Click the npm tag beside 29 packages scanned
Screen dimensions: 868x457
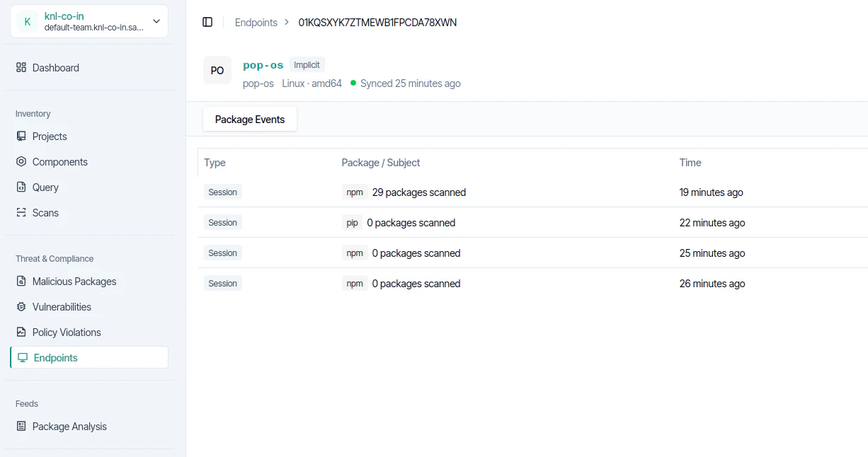pyautogui.click(x=355, y=192)
